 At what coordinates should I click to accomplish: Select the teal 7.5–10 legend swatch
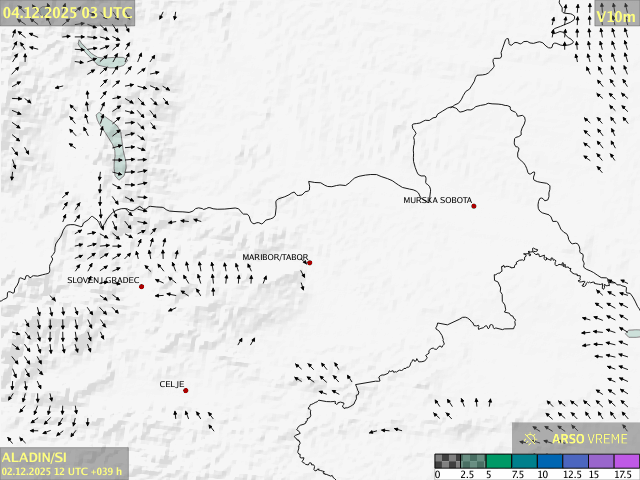pyautogui.click(x=524, y=461)
